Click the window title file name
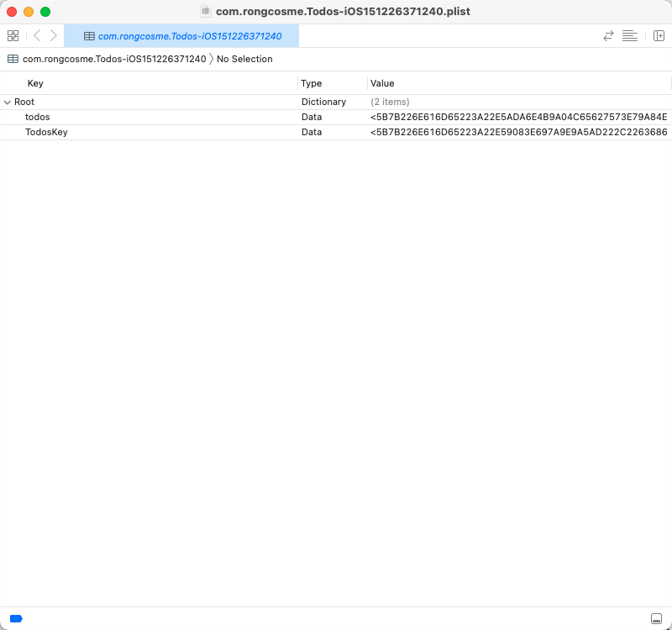 tap(343, 12)
